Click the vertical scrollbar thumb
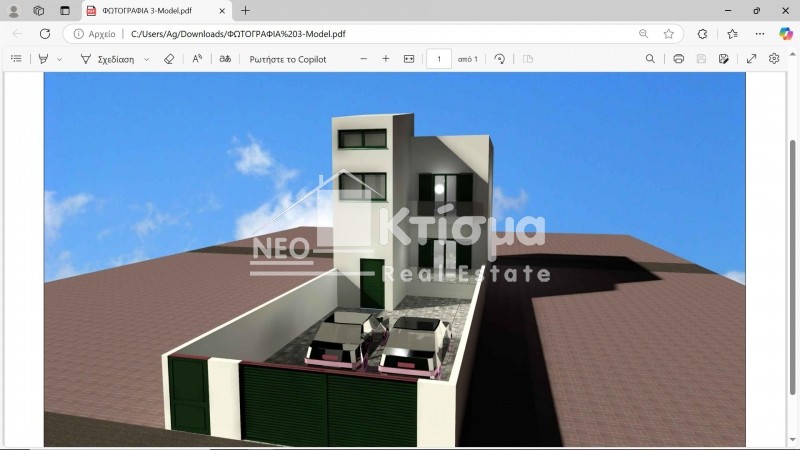The height and width of the screenshot is (450, 800). (x=792, y=267)
